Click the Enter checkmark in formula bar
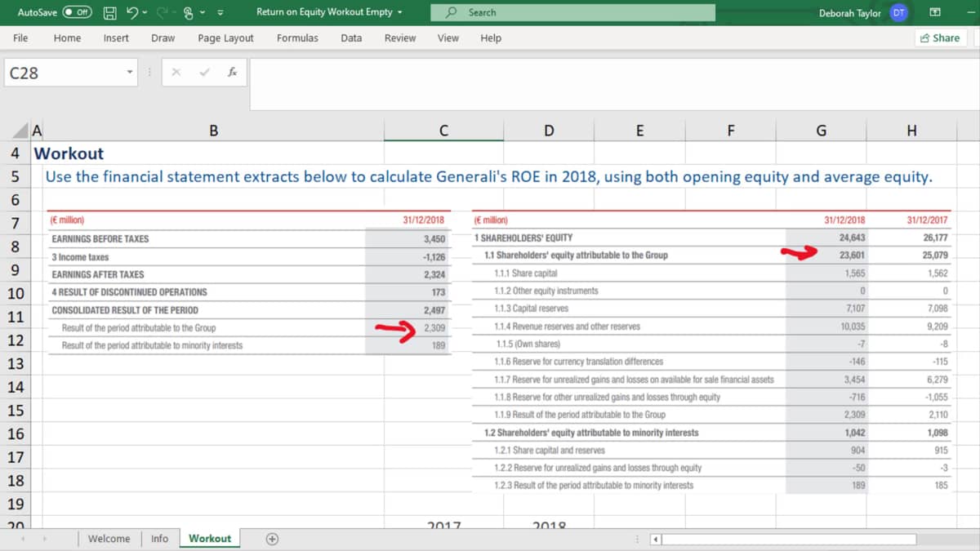The width and height of the screenshot is (980, 551). click(x=205, y=73)
